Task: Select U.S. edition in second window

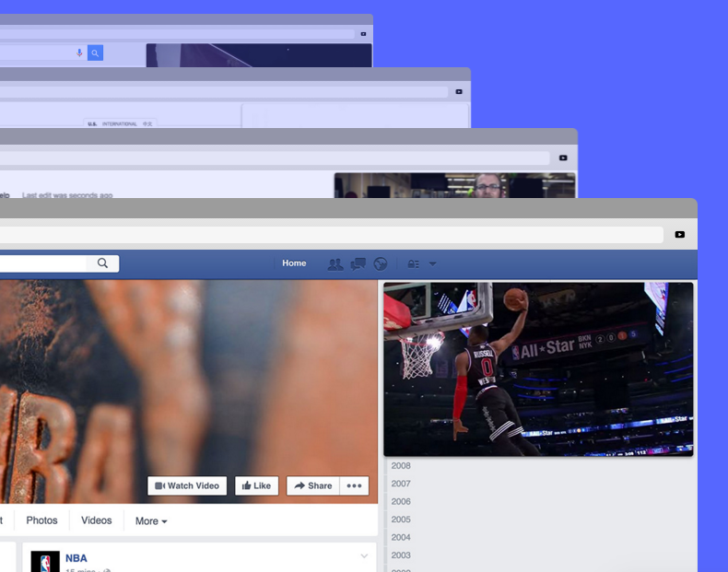Action: 92,123
